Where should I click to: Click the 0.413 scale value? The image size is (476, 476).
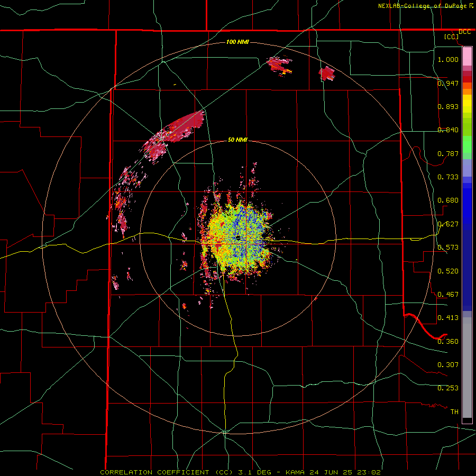pyautogui.click(x=448, y=317)
